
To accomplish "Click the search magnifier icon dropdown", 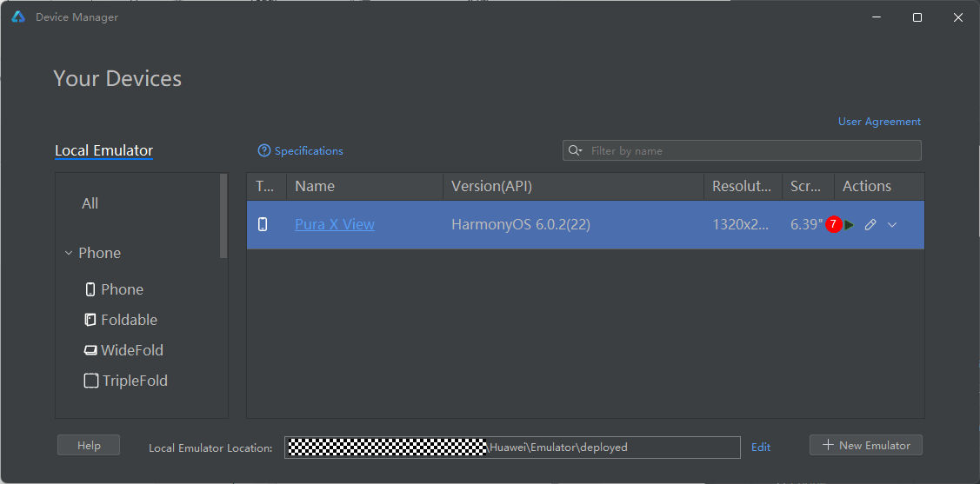I will click(575, 150).
